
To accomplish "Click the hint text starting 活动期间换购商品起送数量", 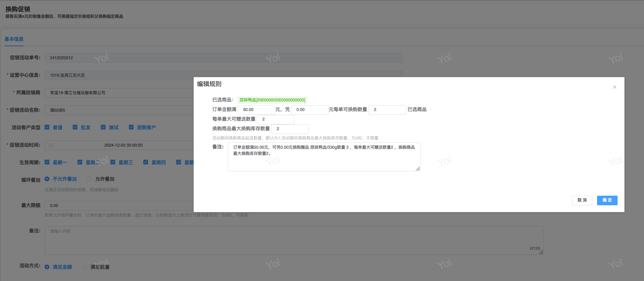I will [295, 138].
